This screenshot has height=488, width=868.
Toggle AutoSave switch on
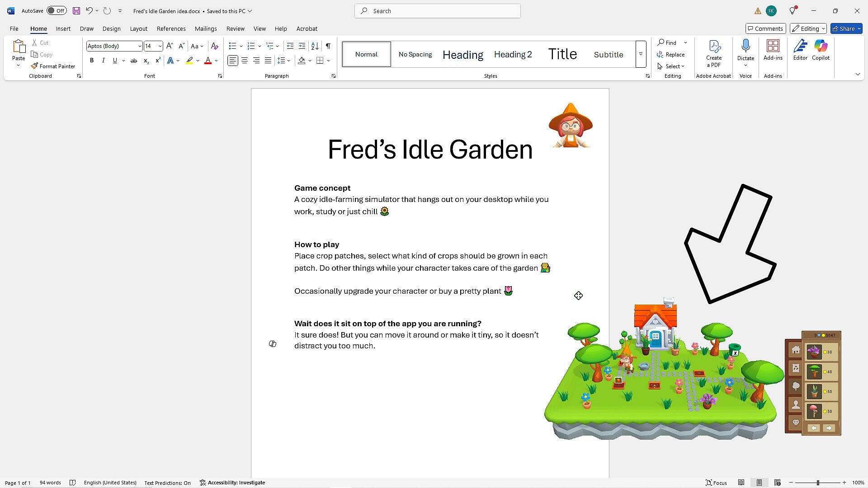click(57, 11)
